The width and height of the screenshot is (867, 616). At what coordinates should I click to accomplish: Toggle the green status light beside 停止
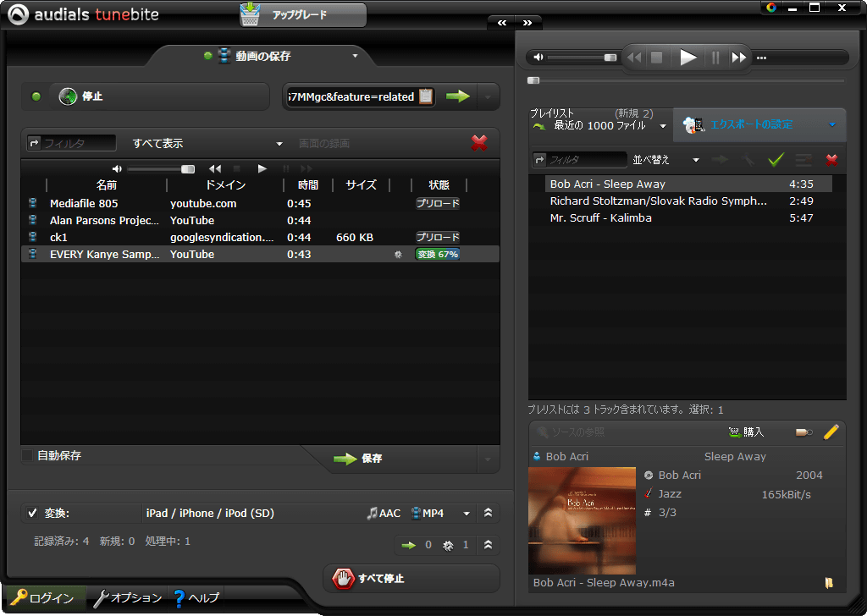point(36,96)
